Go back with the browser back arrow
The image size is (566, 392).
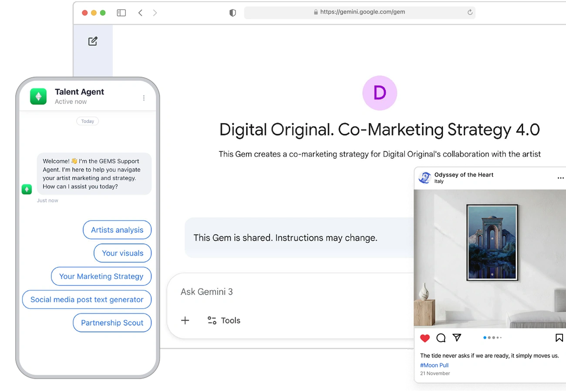(140, 13)
